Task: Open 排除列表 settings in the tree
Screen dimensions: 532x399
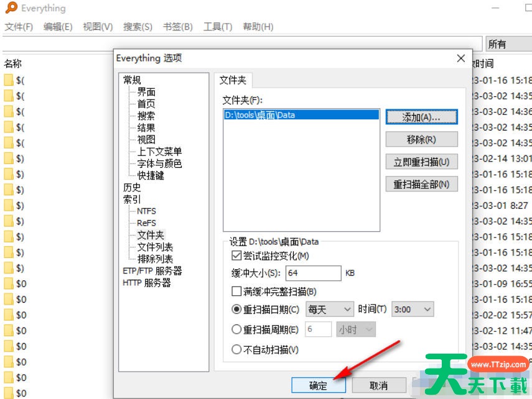Action: click(x=154, y=259)
